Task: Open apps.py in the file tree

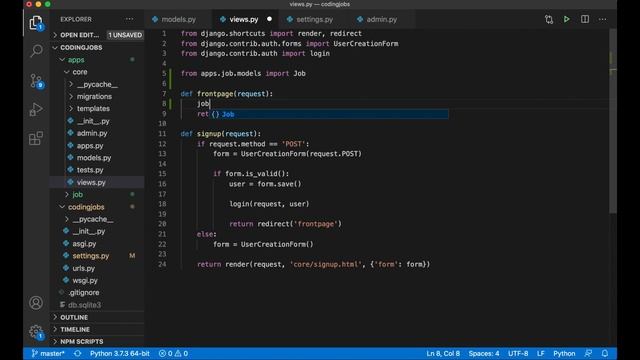Action: 90,145
